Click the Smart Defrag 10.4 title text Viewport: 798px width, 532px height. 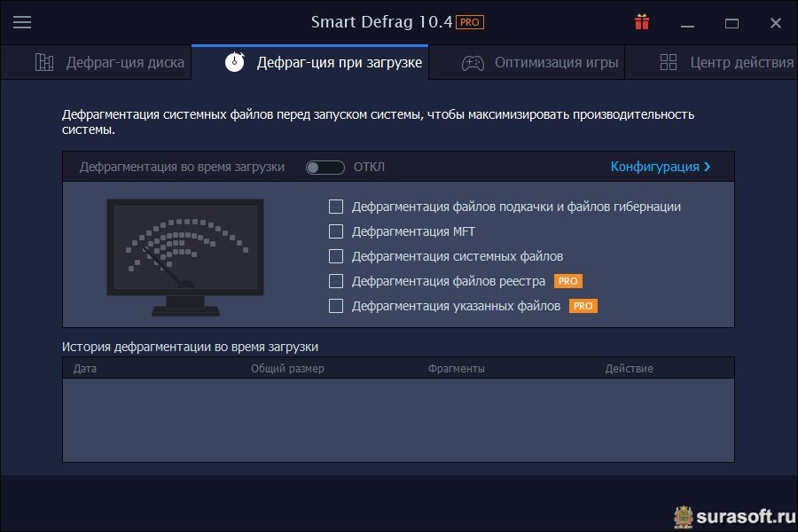381,22
